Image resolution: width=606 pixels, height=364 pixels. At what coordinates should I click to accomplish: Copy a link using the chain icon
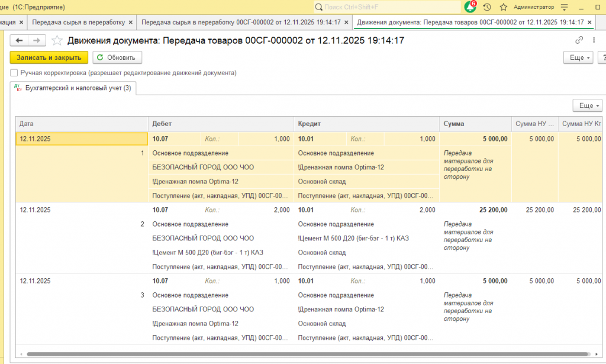(579, 40)
